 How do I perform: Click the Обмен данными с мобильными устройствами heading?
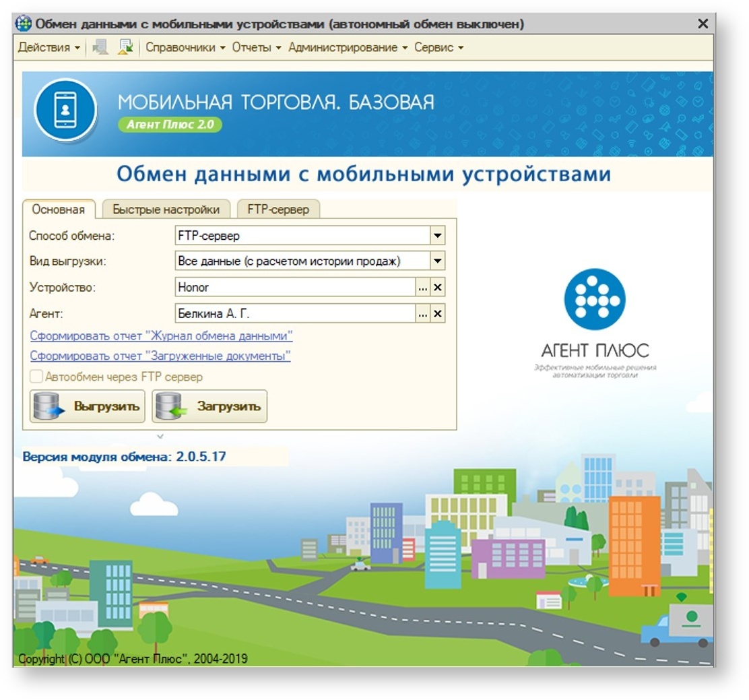pyautogui.click(x=364, y=174)
